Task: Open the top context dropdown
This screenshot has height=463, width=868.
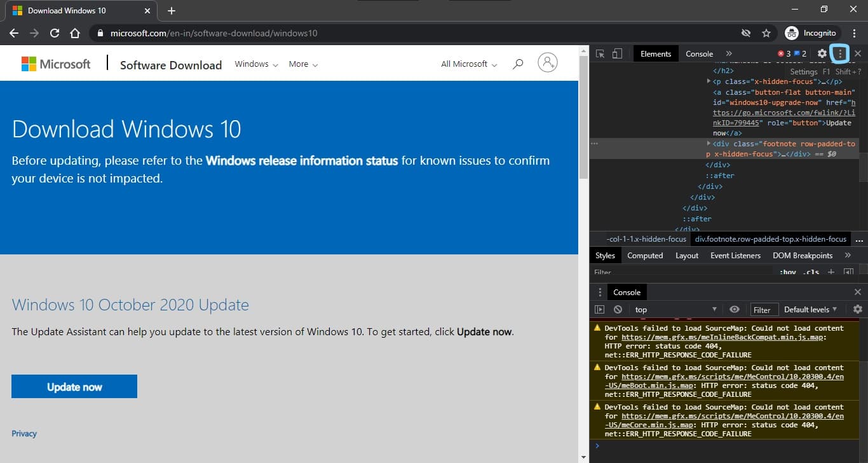Action: tap(675, 310)
